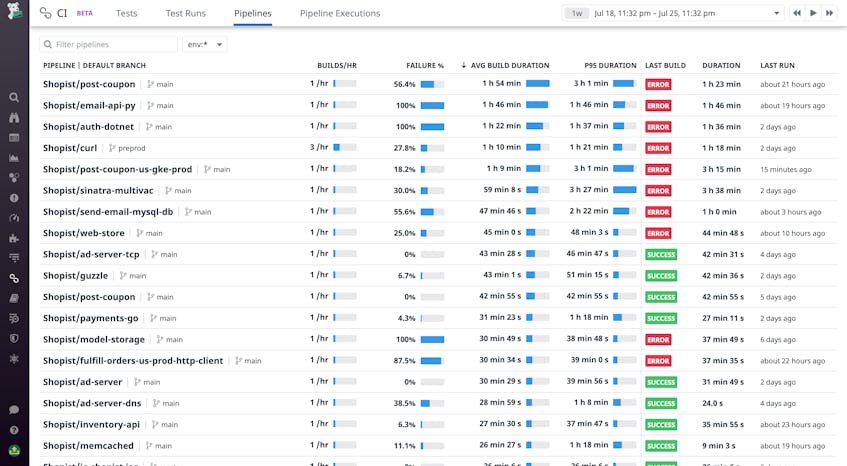The image size is (847, 466).
Task: Click the ERROR badge for Shopist/model-storage
Action: point(658,340)
